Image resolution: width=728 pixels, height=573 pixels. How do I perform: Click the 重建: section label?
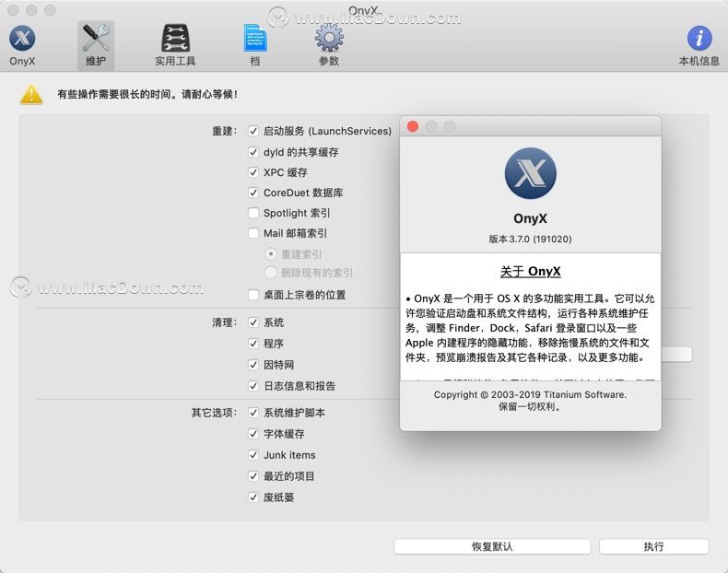pos(224,132)
